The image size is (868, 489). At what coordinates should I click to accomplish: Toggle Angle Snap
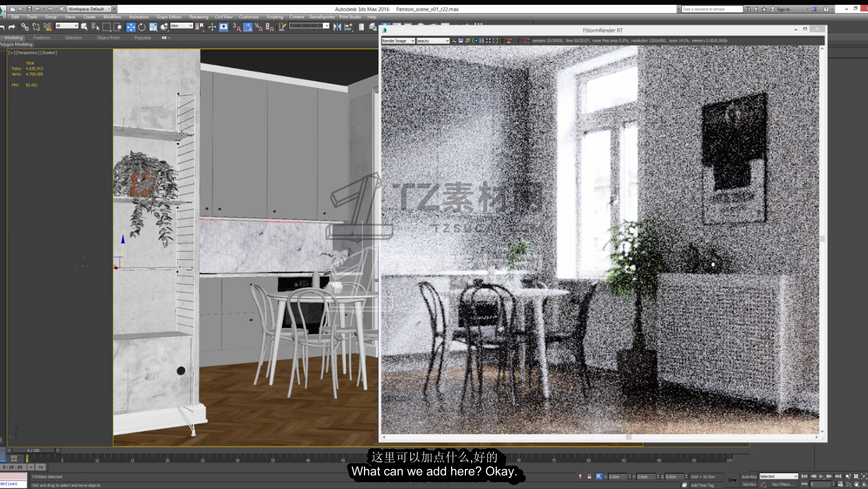[x=247, y=27]
